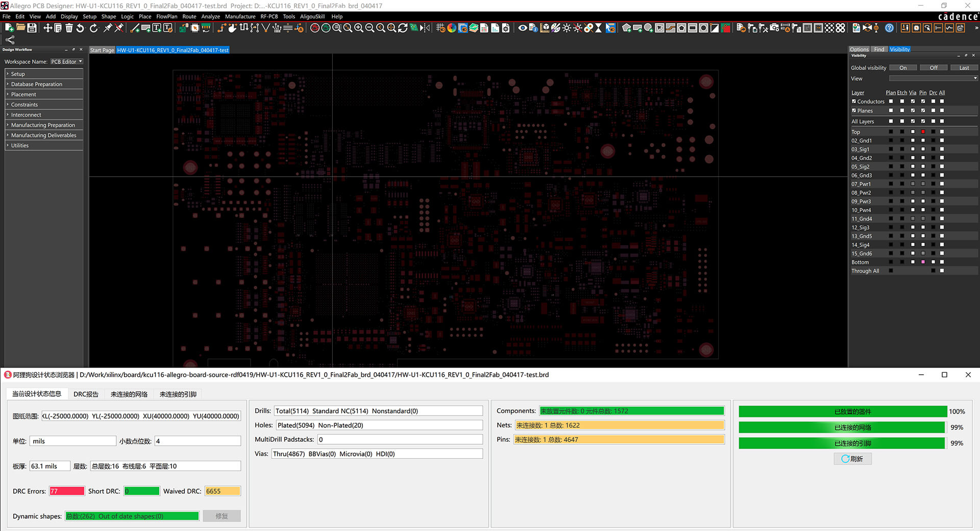The height and width of the screenshot is (531, 980).
Task: Toggle 02_Gnd1 layer Via checkbox
Action: point(913,141)
